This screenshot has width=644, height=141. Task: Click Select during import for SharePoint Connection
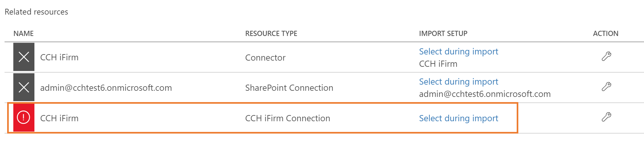tap(458, 82)
